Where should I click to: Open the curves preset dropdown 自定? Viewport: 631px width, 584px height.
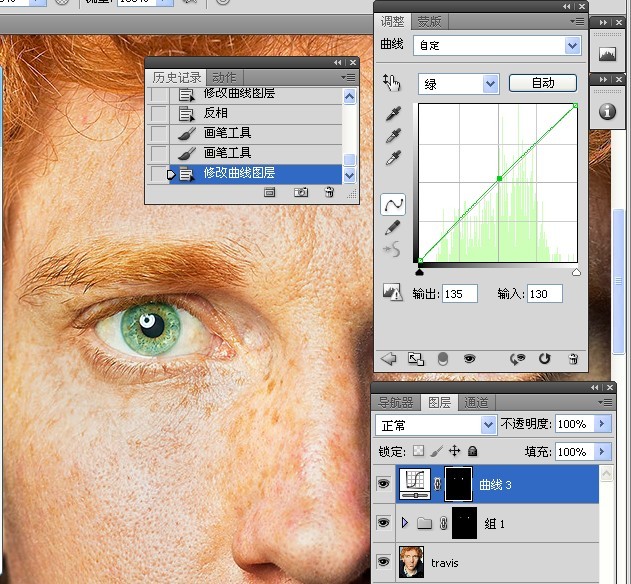click(x=497, y=45)
